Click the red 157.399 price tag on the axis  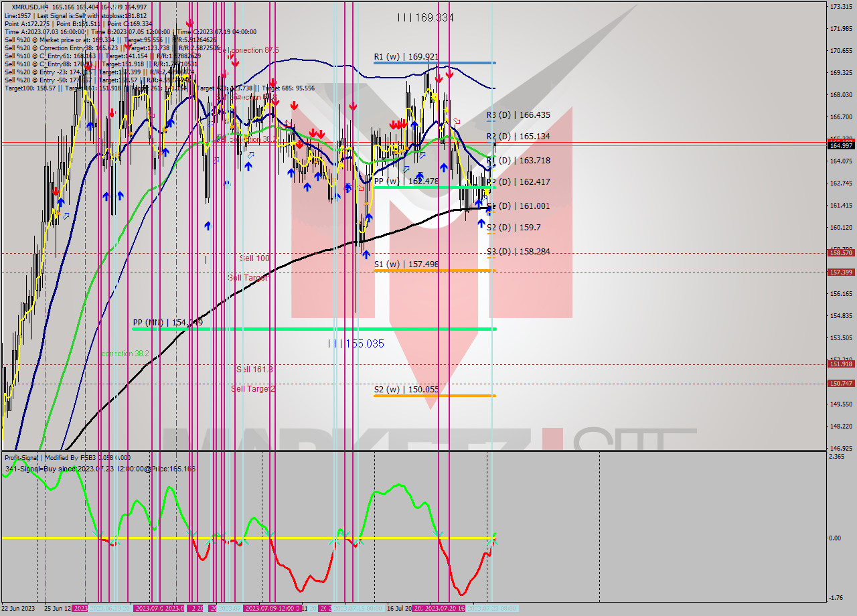(x=841, y=273)
